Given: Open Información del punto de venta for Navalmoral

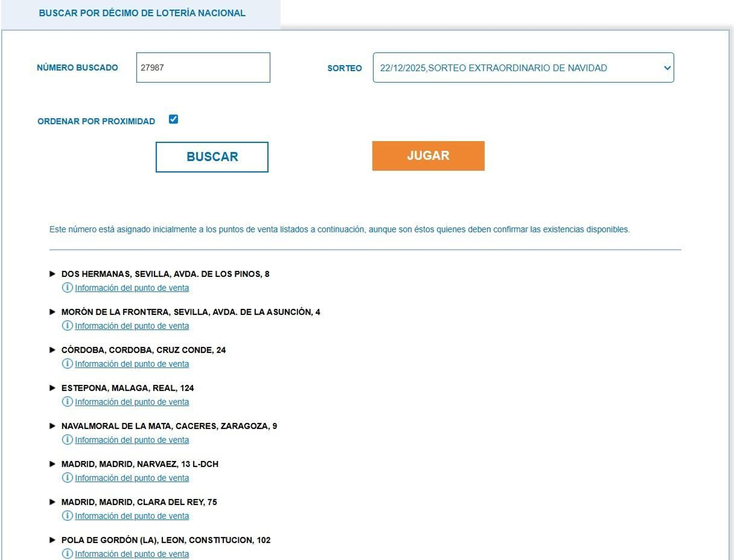Looking at the screenshot, I should [x=132, y=440].
